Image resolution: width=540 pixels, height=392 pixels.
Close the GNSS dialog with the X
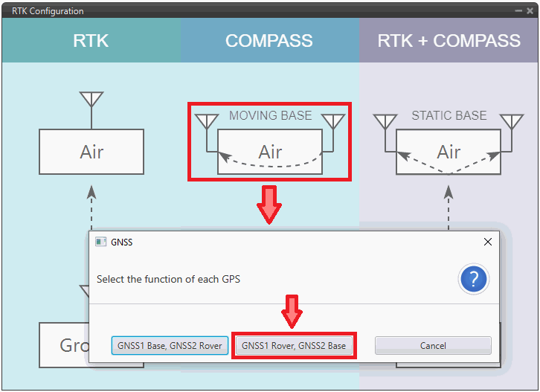[488, 242]
